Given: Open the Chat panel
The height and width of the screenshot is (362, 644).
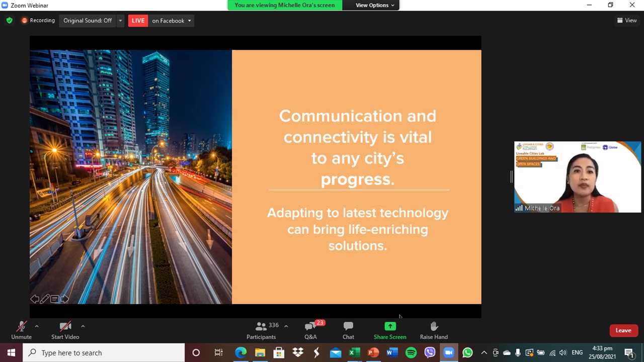Looking at the screenshot, I should point(348,330).
